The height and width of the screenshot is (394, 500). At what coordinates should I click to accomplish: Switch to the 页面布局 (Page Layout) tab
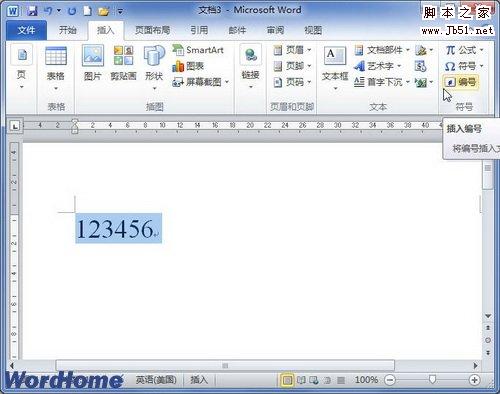[152, 30]
